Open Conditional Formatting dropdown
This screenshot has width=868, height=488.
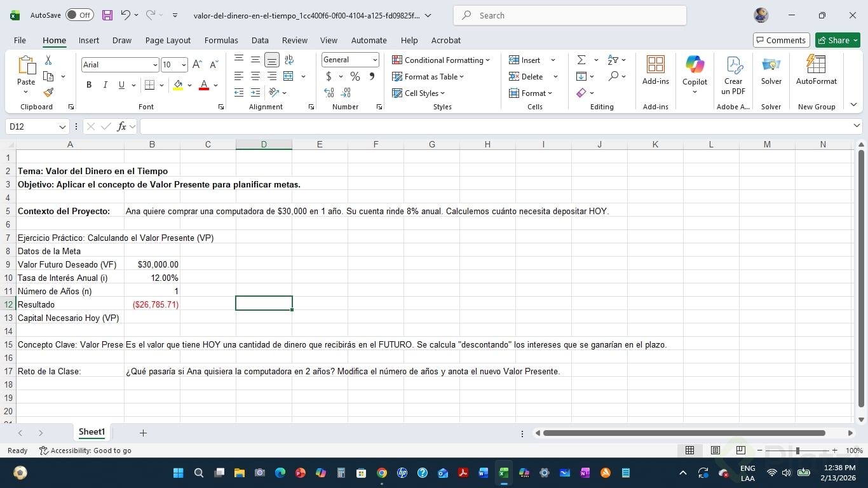click(441, 60)
